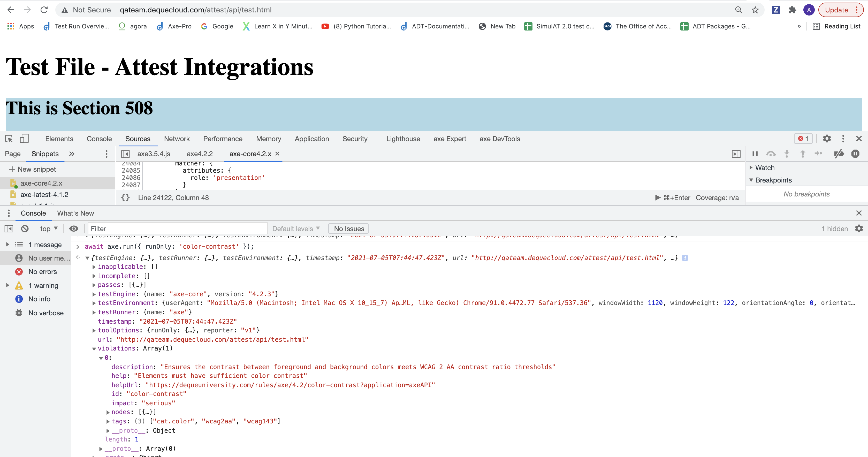Pretty-print source using the {} format icon
Viewport: 868px width, 457px height.
pyautogui.click(x=125, y=198)
